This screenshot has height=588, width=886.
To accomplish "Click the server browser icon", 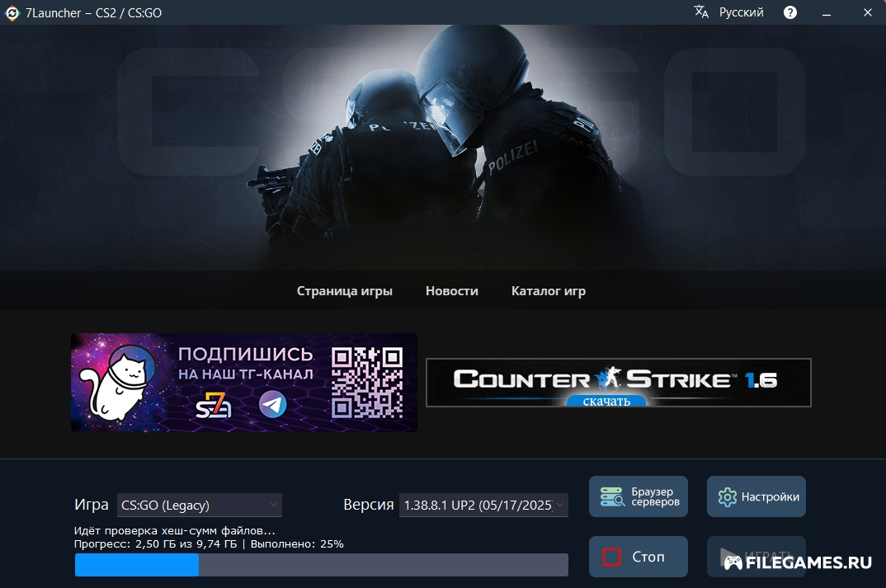I will (612, 496).
